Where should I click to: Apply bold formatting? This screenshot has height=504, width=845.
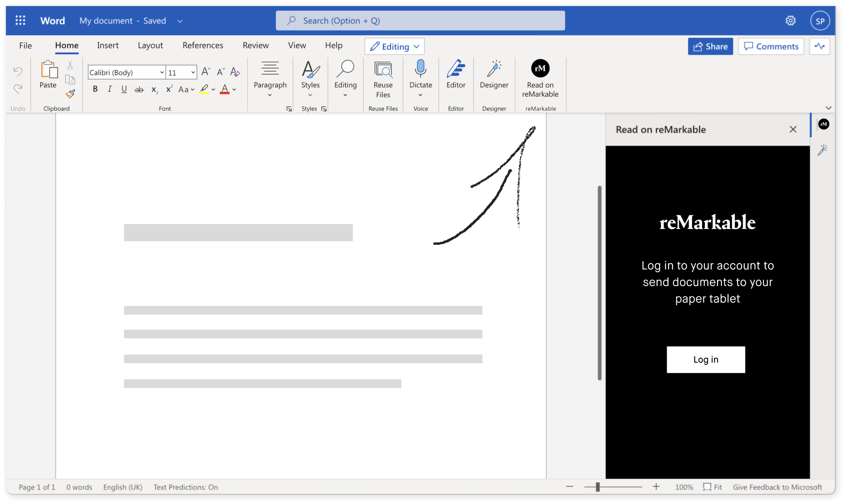95,89
